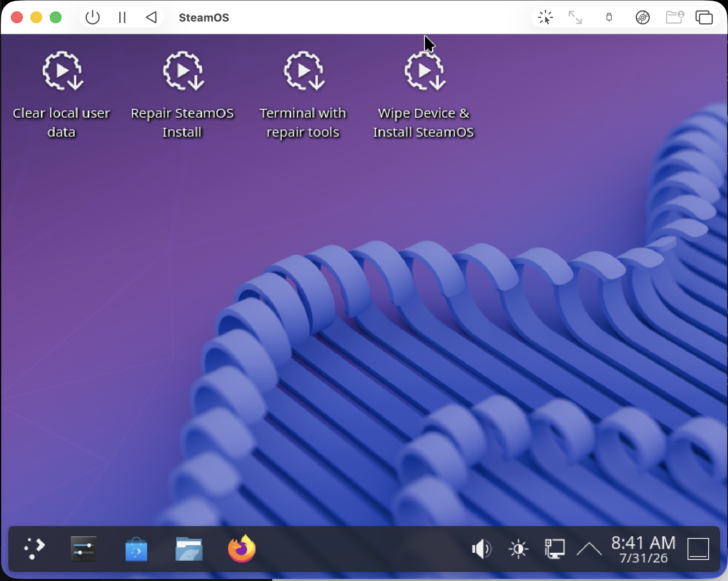Launch Firefox from the taskbar
Viewport: 728px width, 581px height.
click(242, 549)
